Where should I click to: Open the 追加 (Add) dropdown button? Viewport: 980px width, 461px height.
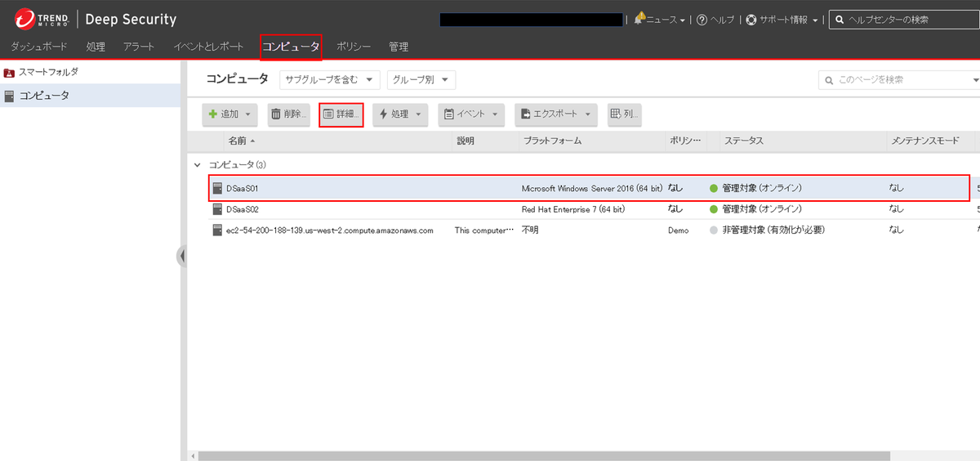[x=229, y=114]
